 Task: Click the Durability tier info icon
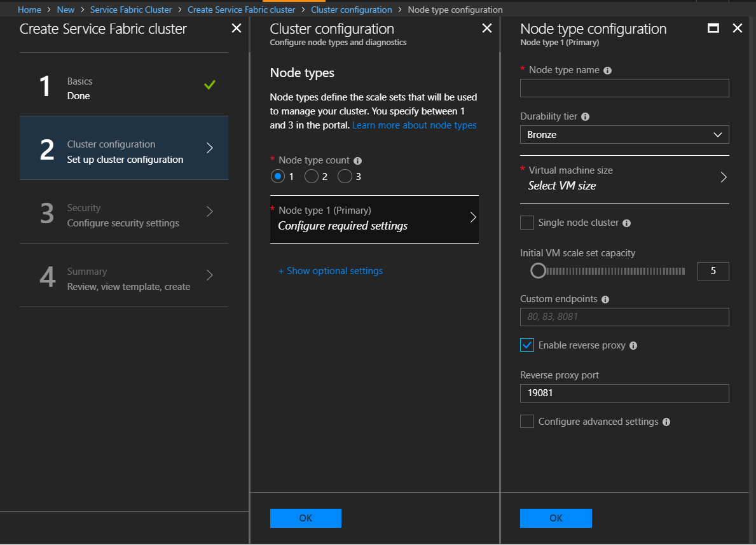[x=585, y=117]
